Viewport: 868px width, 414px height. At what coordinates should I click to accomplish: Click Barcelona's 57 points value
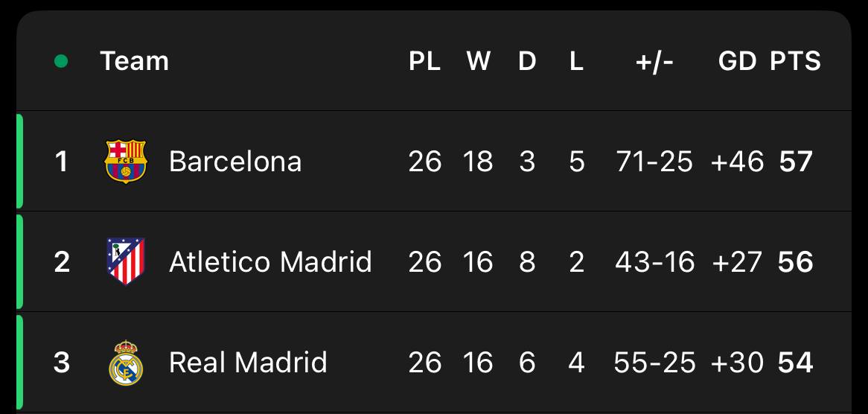point(796,162)
